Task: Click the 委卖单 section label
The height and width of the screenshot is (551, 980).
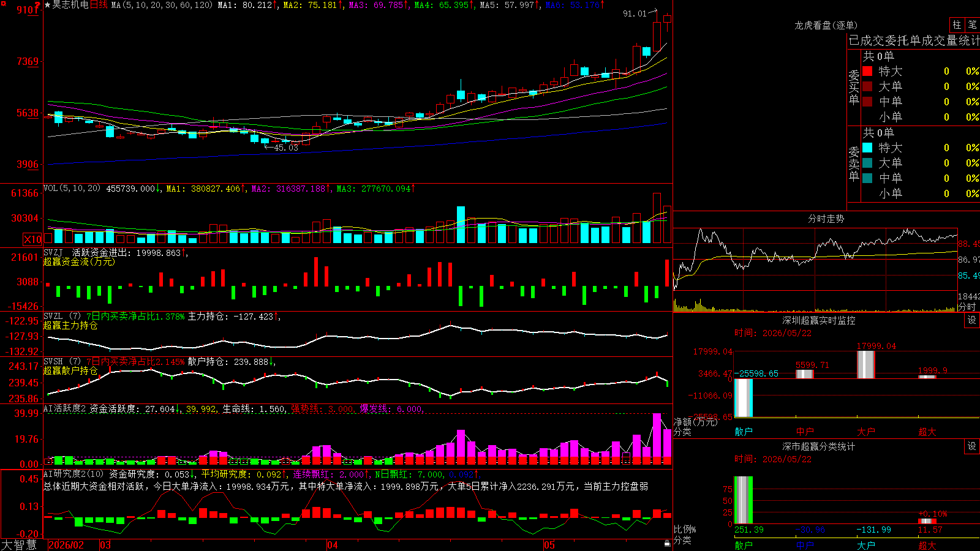Action: 854,163
